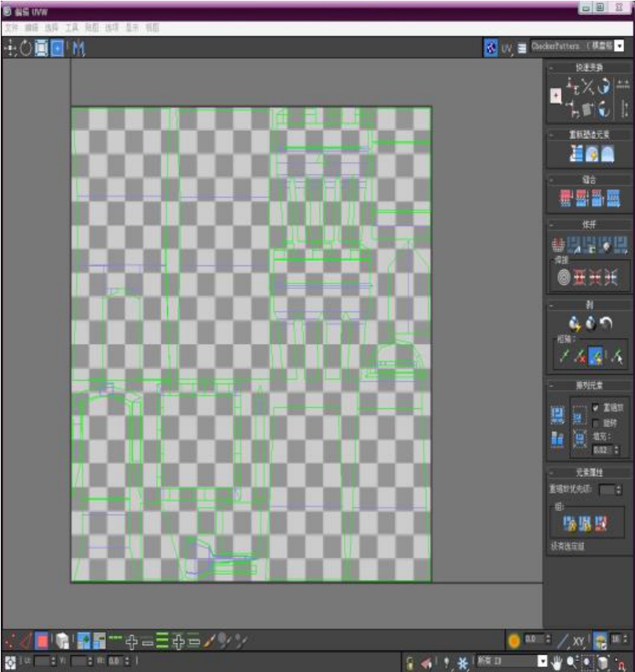Click the Relax Custom dome icon
This screenshot has width=635, height=672.
(x=608, y=155)
